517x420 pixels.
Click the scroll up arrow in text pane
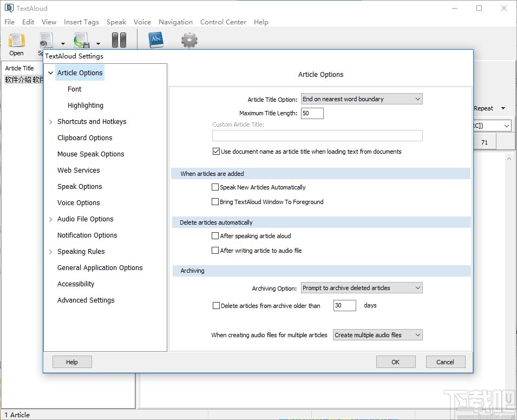[x=509, y=159]
